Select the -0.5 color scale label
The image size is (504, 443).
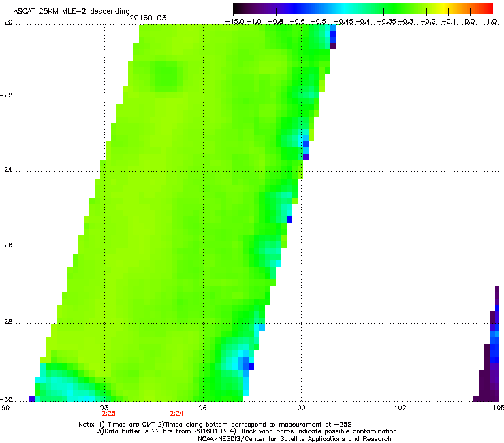(319, 22)
